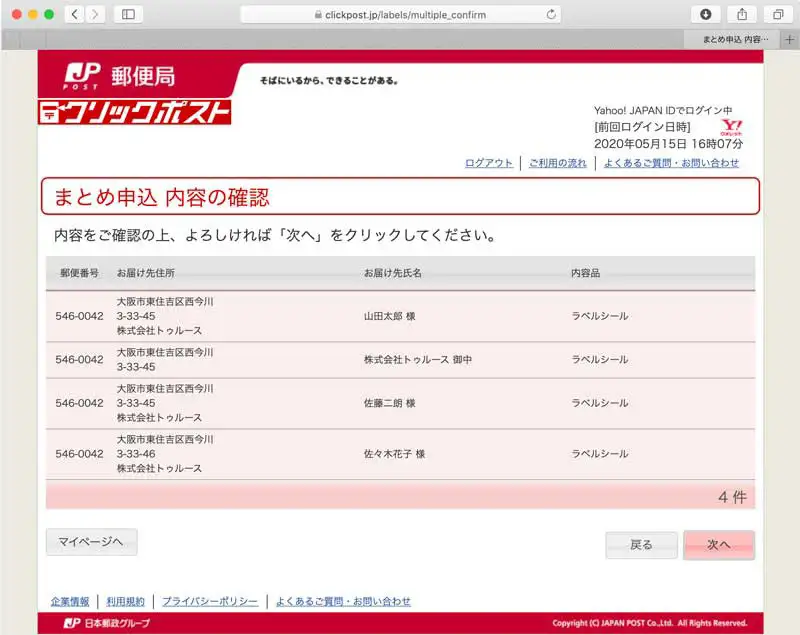The image size is (800, 635).
Task: Click the マイページへ button
Action: (91, 542)
